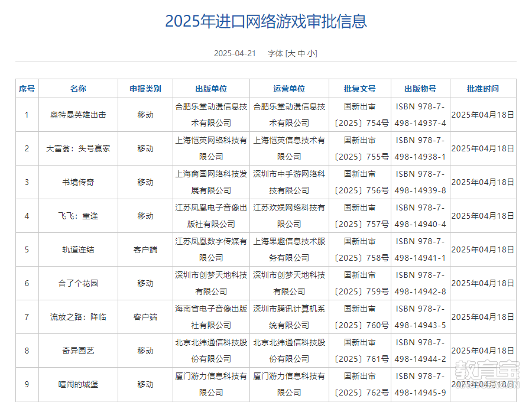Set font size to medium (中)
The image size is (532, 402).
tap(301, 53)
